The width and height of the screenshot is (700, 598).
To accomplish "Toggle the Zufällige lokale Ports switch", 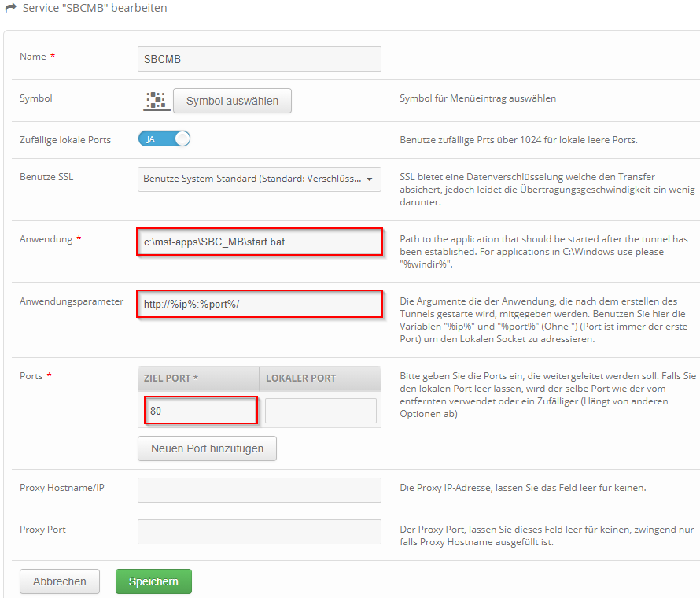I will (164, 139).
